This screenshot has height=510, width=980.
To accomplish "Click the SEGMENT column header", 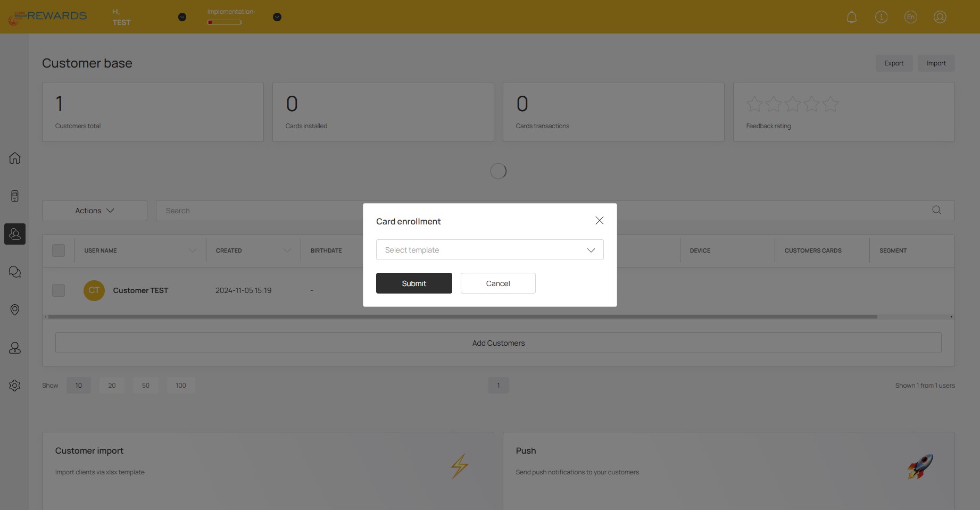I will click(893, 250).
